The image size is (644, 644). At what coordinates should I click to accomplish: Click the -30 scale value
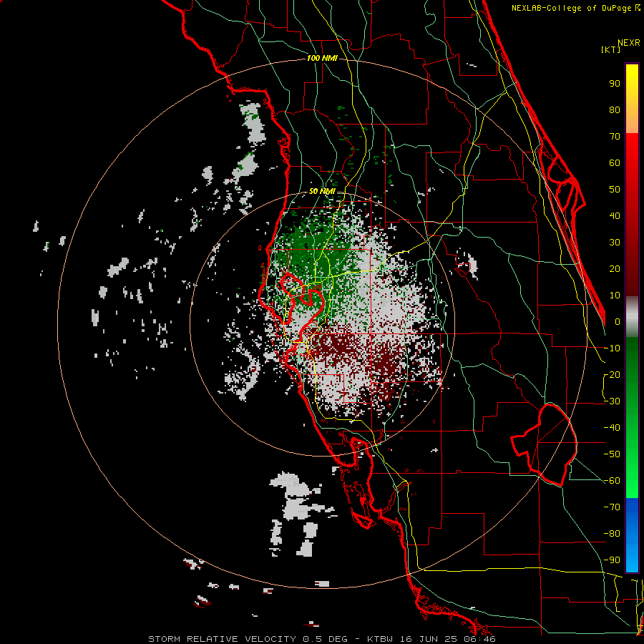tap(612, 401)
